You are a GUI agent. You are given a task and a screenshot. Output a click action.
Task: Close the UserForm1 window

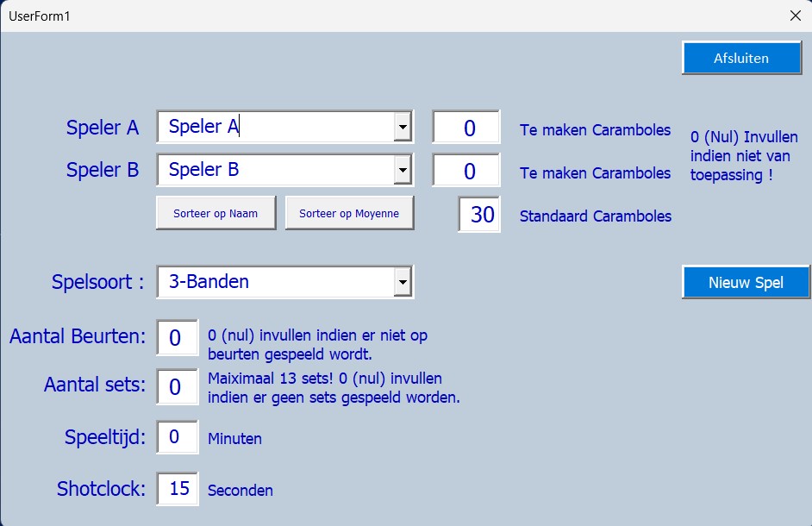point(795,16)
